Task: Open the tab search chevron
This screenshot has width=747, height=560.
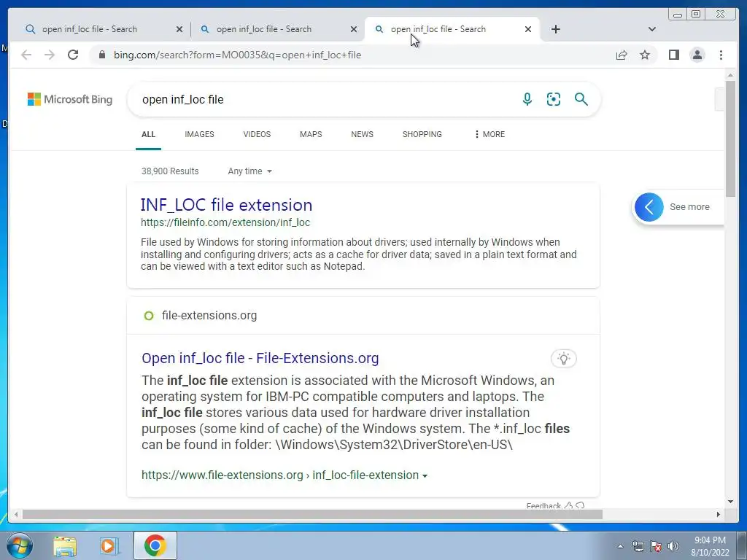Action: (652, 29)
